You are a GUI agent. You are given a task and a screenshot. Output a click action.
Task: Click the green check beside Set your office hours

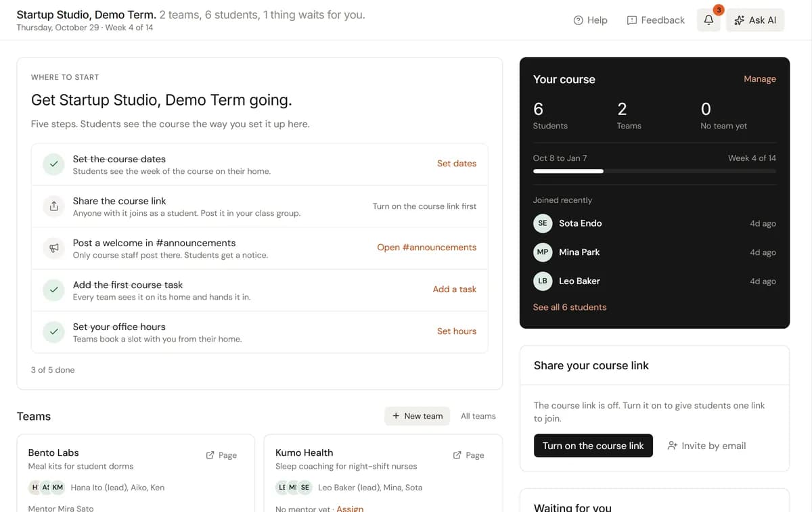pos(53,332)
